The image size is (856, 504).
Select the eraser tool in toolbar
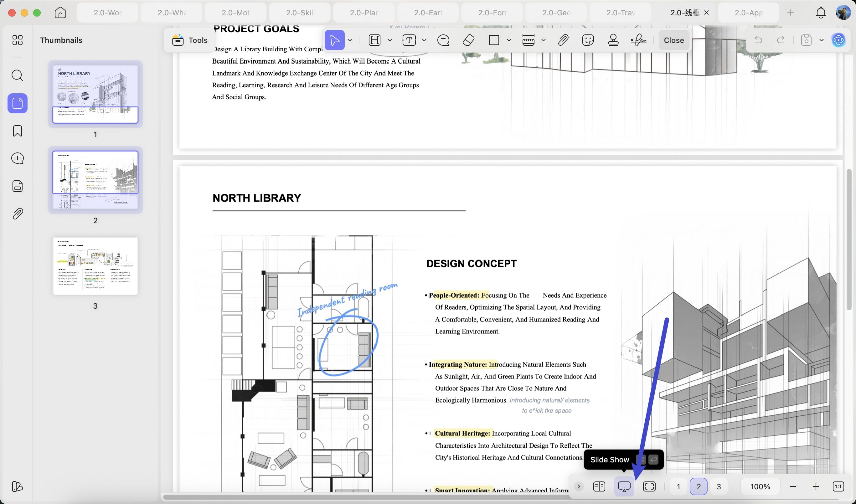[469, 40]
